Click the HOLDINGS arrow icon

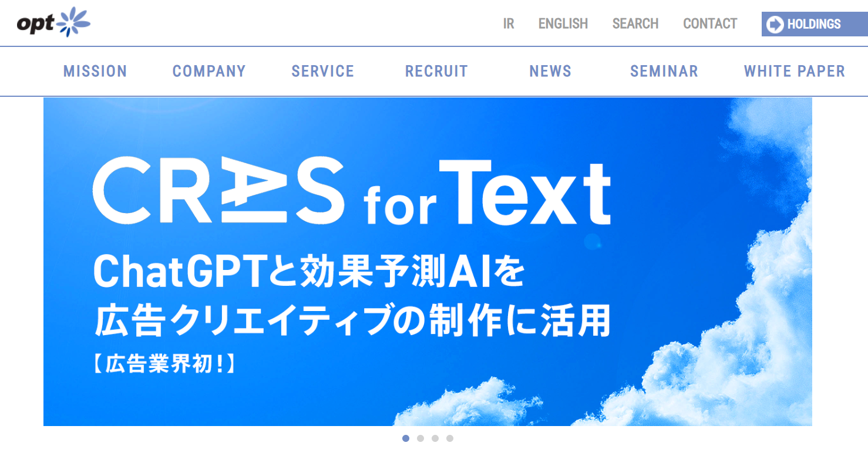point(775,25)
